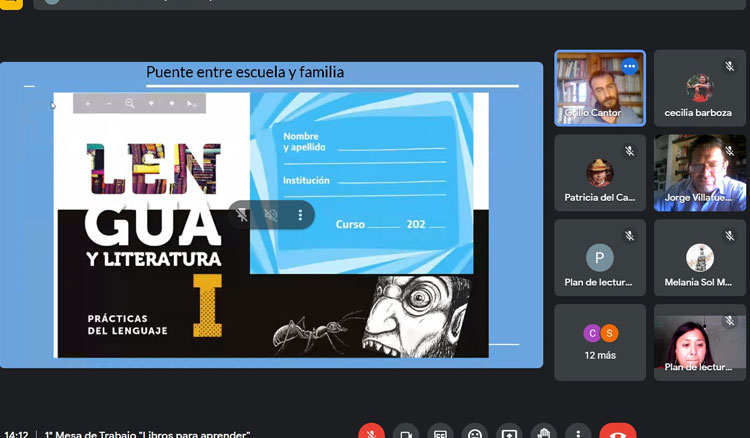Viewport: 750px width, 438px height.
Task: Click Patricia del Ca... round avatar
Action: (600, 173)
